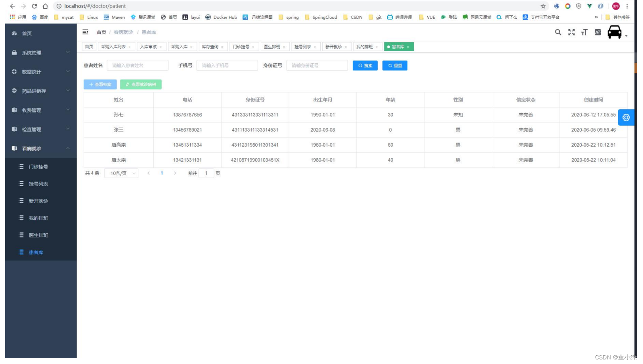Open the 支付宝开放平台 bookmark
The height and width of the screenshot is (364, 643).
(541, 17)
